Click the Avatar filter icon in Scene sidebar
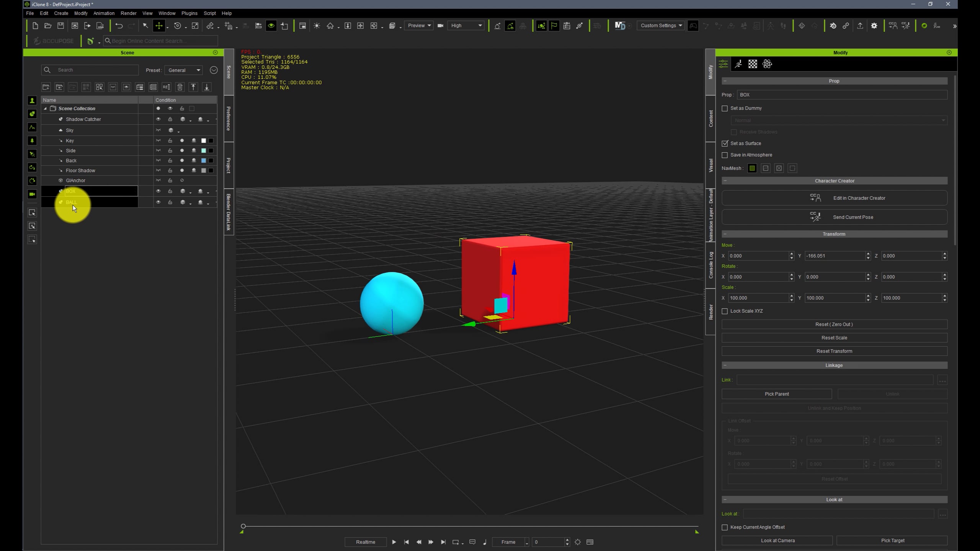The width and height of the screenshot is (980, 551). pyautogui.click(x=32, y=100)
